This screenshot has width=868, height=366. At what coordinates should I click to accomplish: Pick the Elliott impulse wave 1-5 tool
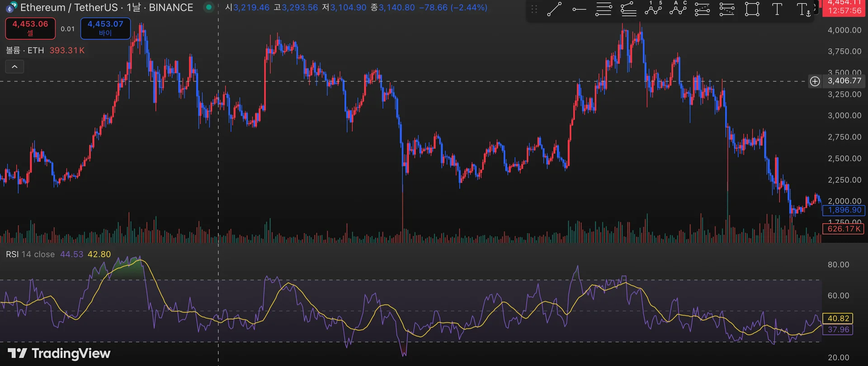[x=653, y=9]
